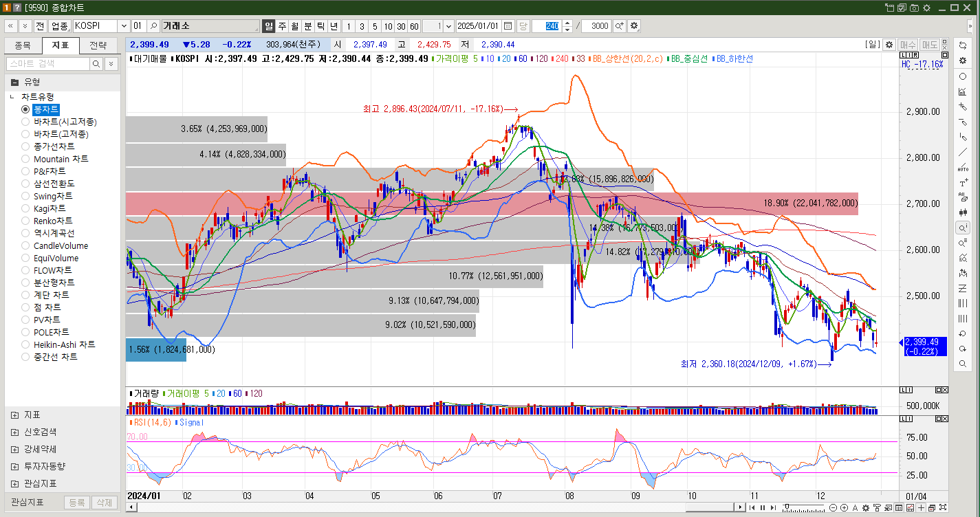This screenshot has height=517, width=980.
Task: Click the count stepper up arrow
Action: (567, 23)
